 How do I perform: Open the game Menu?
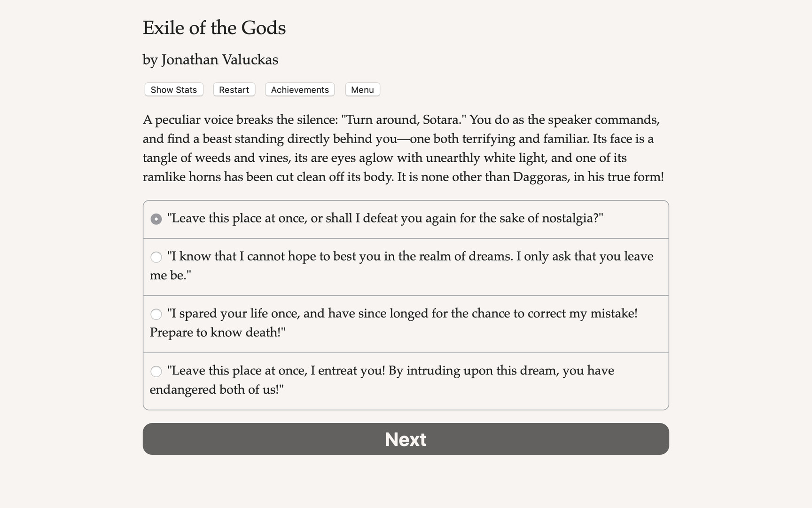(362, 89)
